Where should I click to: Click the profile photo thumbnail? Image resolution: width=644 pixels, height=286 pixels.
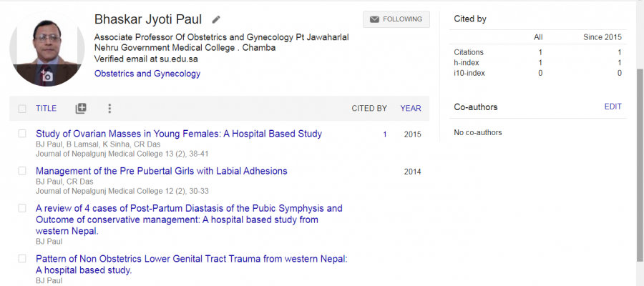(x=47, y=49)
